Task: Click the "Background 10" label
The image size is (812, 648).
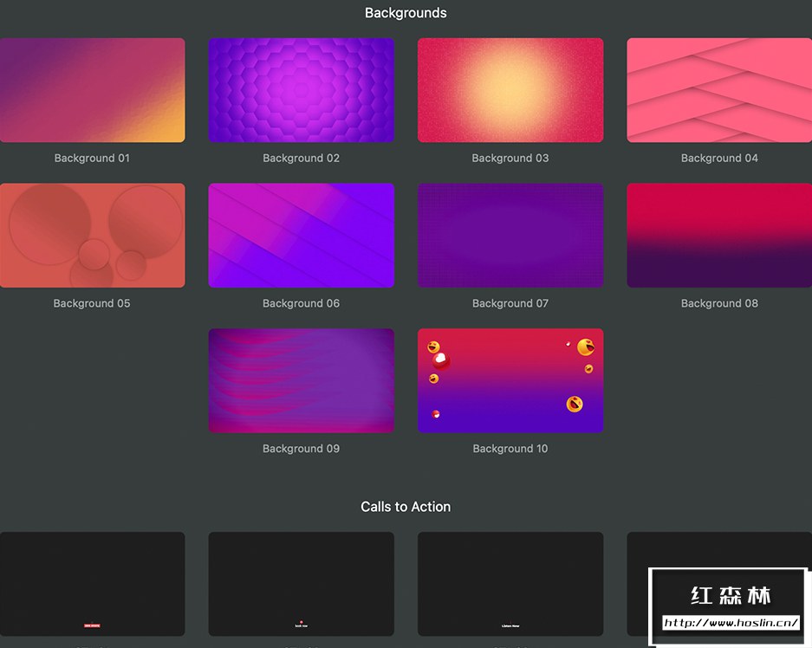Action: point(510,450)
